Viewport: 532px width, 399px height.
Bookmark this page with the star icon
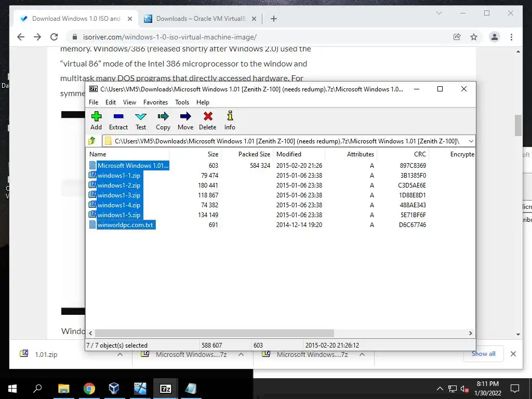474,37
